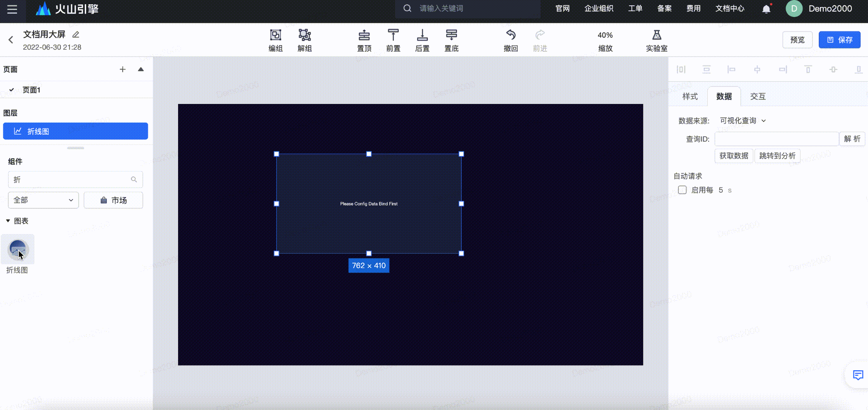This screenshot has width=868, height=410.
Task: Click the vertical distribute alignment icon
Action: pos(706,70)
